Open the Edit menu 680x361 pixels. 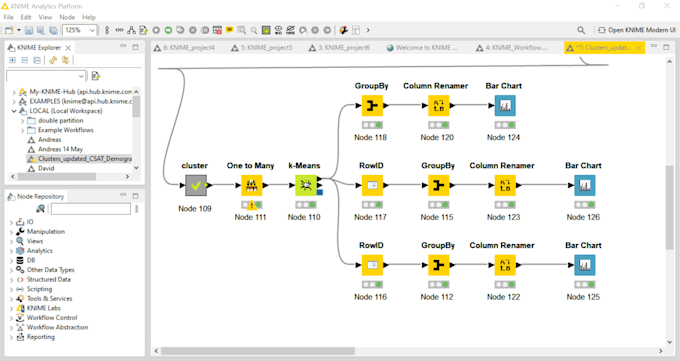pyautogui.click(x=26, y=17)
